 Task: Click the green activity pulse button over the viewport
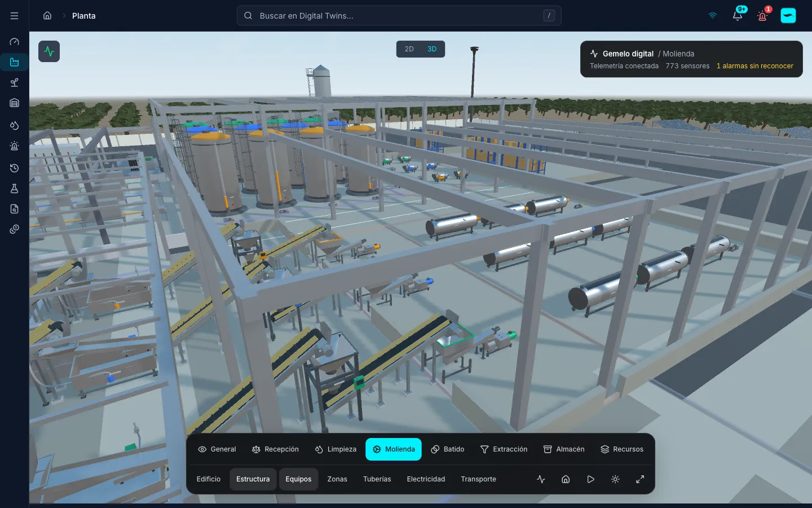point(49,51)
